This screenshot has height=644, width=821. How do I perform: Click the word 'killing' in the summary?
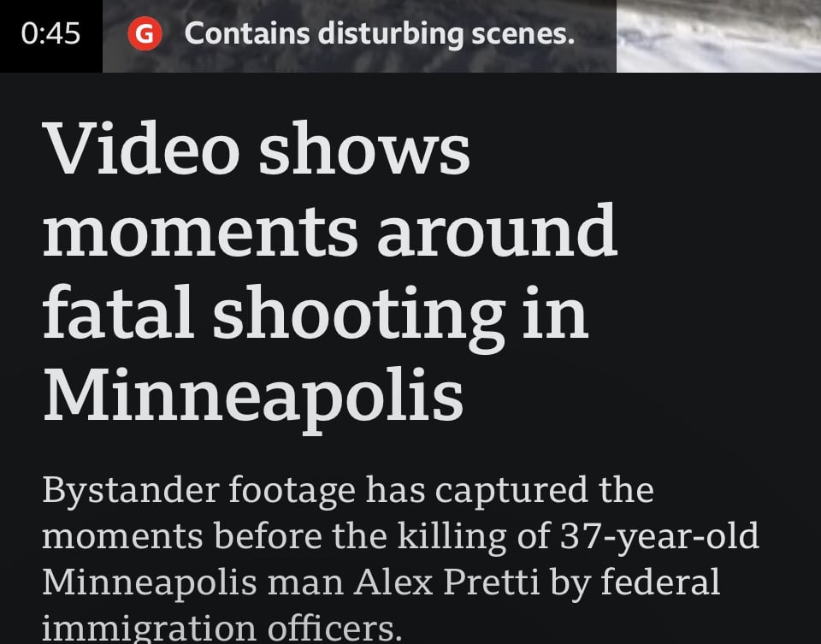point(452,538)
